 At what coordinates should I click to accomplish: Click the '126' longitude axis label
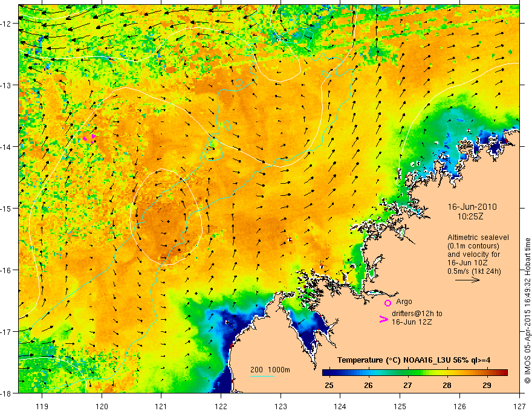(459, 406)
